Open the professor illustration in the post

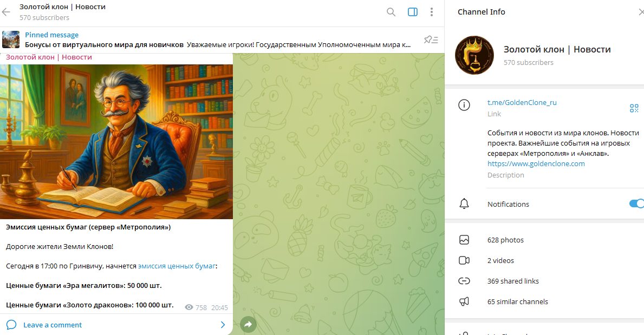(116, 142)
